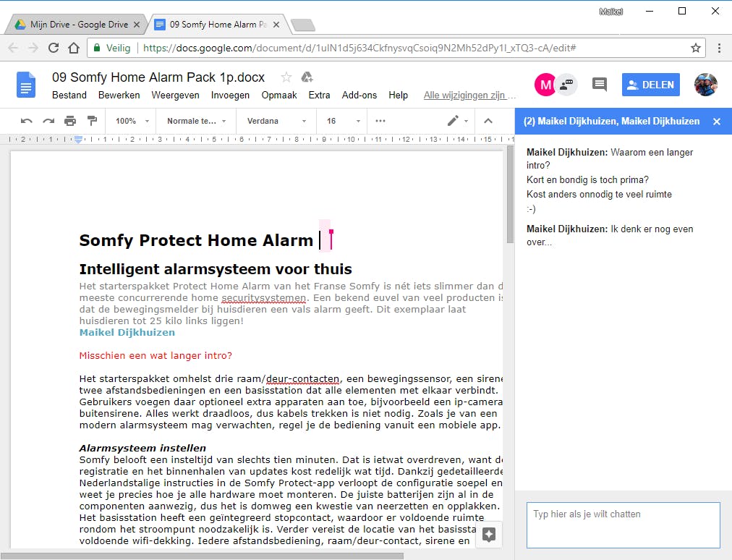Viewport: 732px width, 560px height.
Task: Click the 'Alle wijzigingen zijn...' link
Action: pyautogui.click(x=469, y=96)
